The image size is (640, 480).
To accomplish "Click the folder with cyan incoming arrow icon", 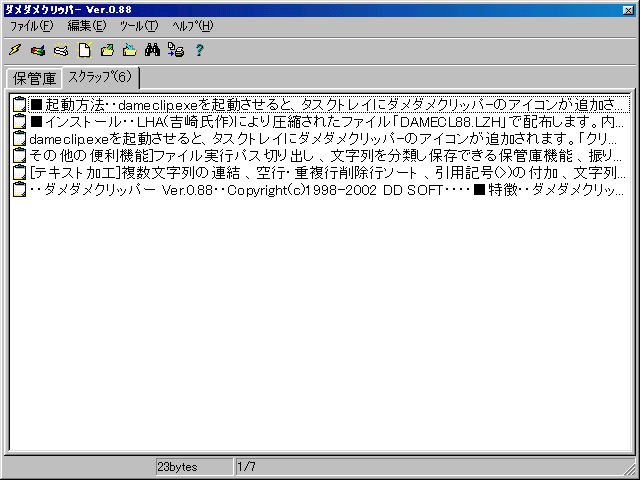I will (130, 50).
